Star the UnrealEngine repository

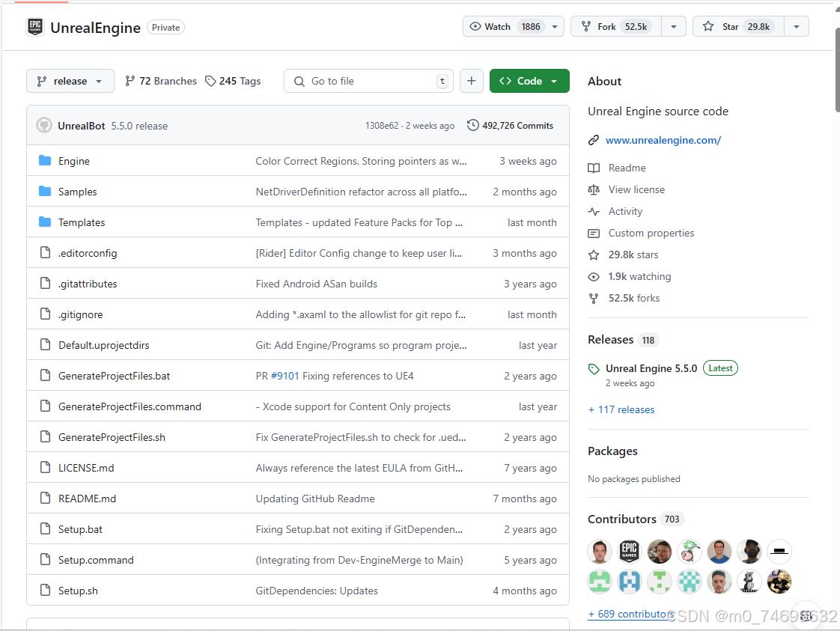pos(739,26)
